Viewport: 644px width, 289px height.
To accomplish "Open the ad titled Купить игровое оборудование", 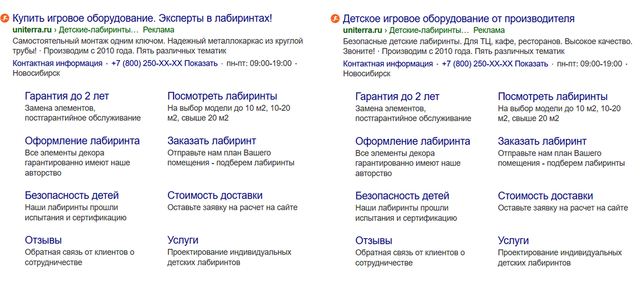I will tap(142, 17).
